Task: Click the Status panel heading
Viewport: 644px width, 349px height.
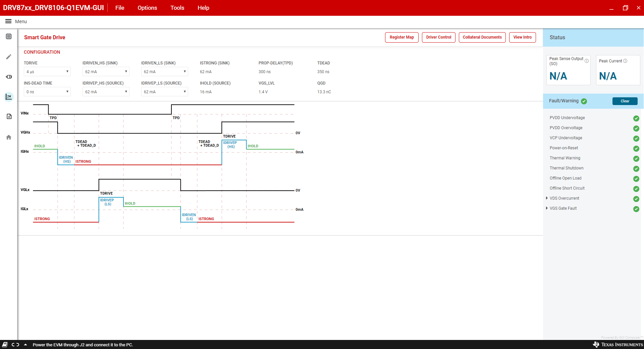Action: coord(557,37)
